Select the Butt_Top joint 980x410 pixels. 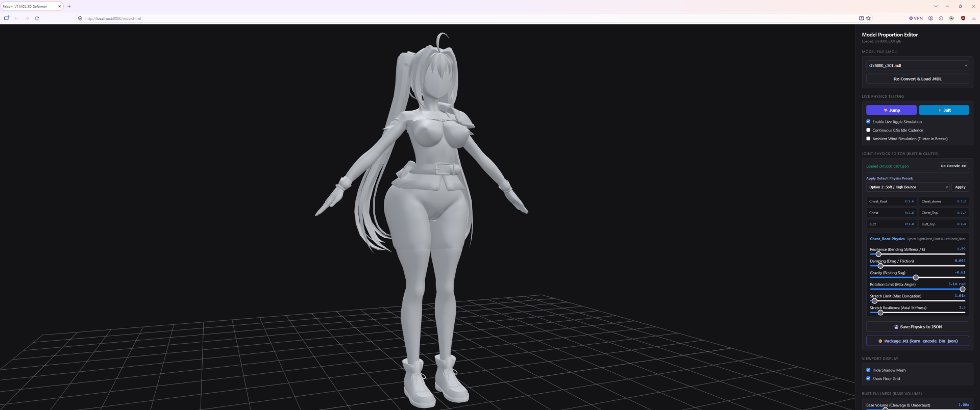click(x=943, y=224)
